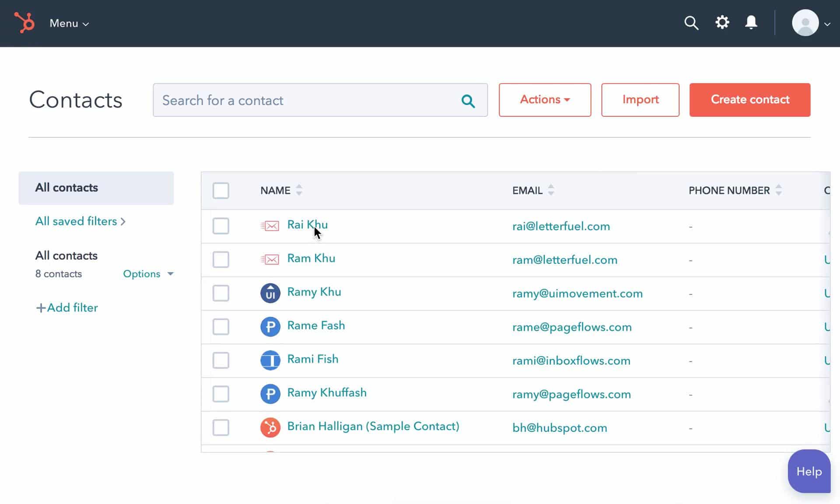Expand the Options dropdown for All contacts
This screenshot has width=840, height=504.
click(147, 273)
